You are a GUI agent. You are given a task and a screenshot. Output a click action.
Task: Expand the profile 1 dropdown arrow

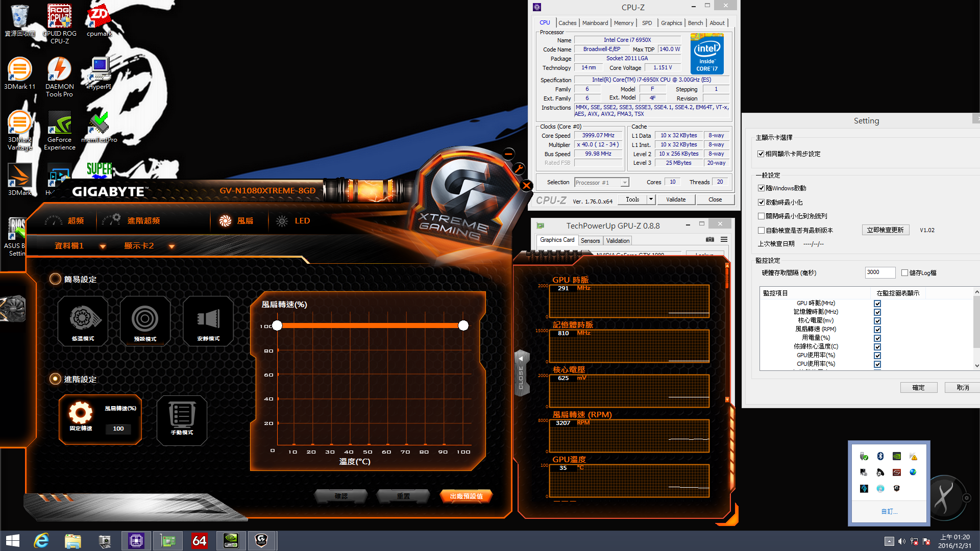click(x=103, y=246)
